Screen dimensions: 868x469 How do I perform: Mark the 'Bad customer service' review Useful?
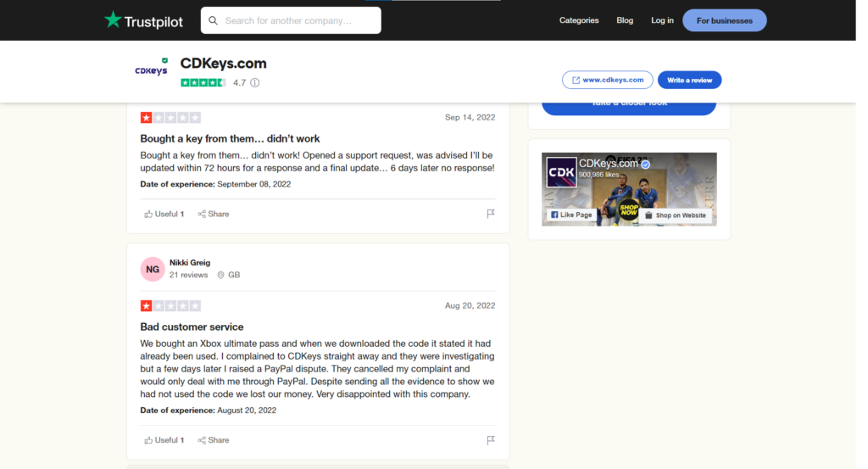(x=164, y=440)
